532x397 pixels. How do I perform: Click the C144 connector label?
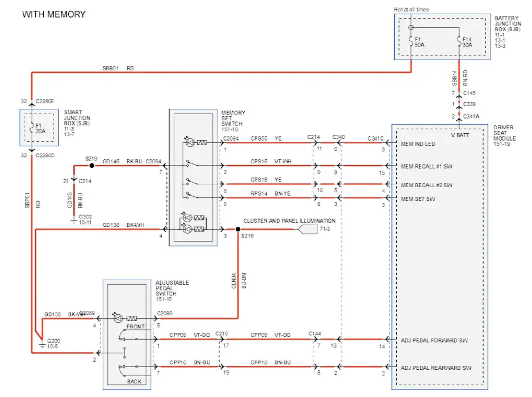coord(315,333)
